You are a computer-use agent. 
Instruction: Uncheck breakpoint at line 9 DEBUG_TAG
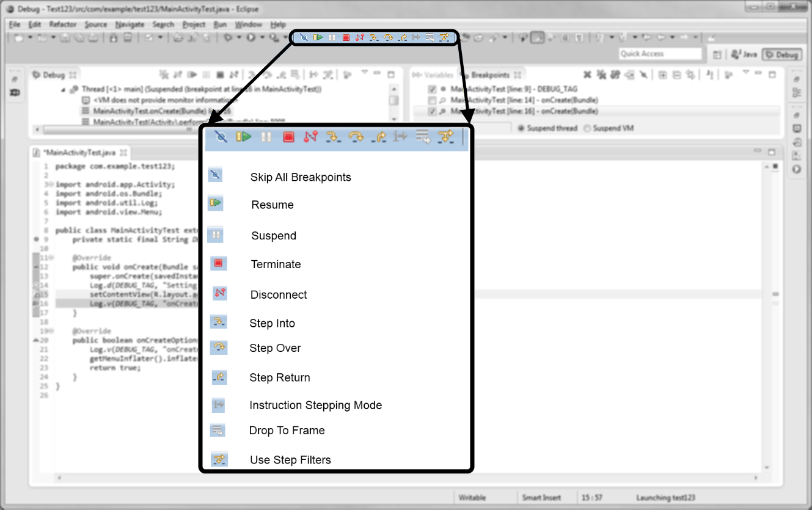point(433,89)
